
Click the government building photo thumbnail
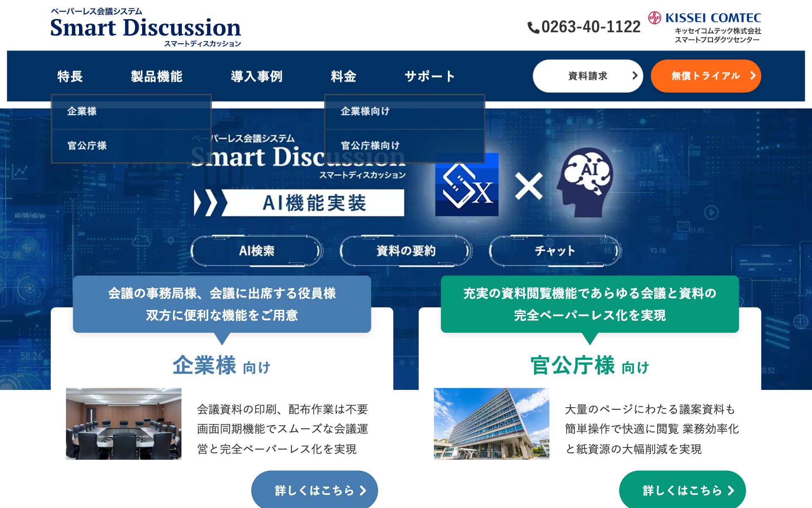click(491, 424)
